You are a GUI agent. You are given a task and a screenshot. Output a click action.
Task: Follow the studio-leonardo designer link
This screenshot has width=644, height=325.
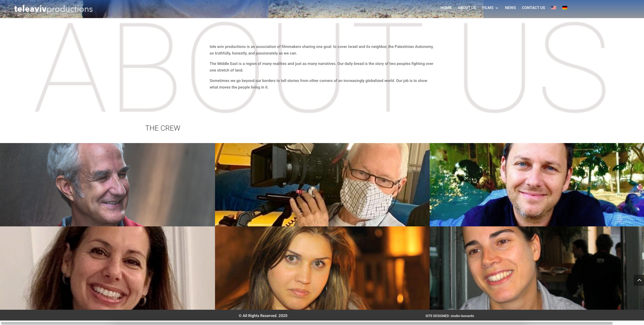click(462, 316)
